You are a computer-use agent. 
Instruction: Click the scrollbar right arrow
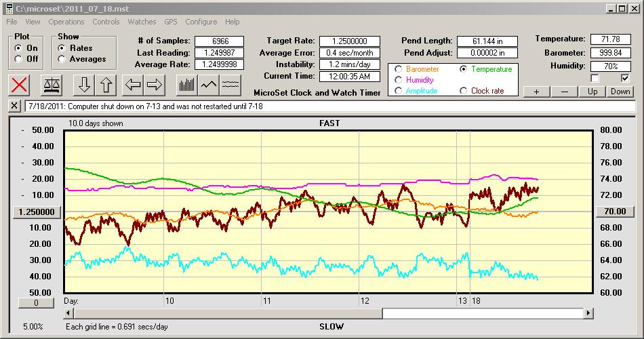[x=588, y=313]
